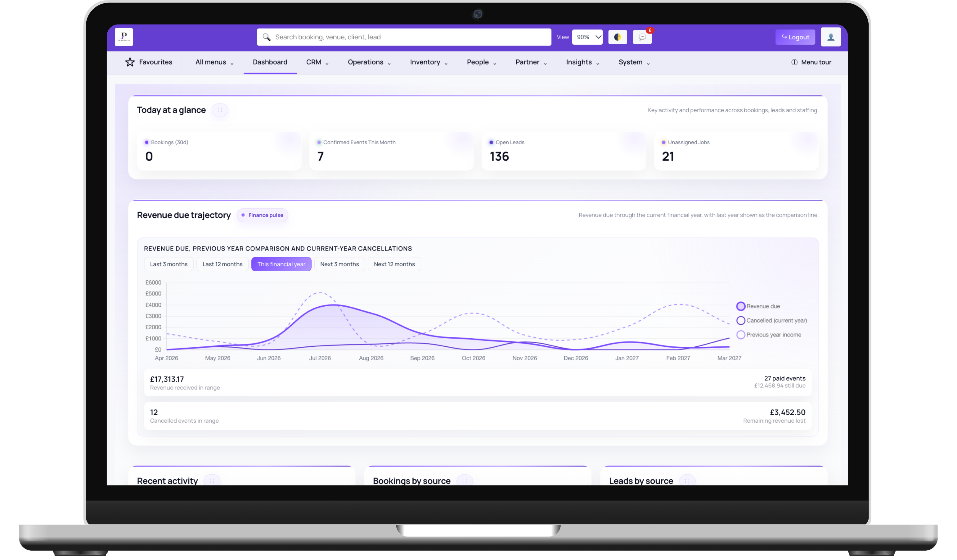Open the View 90% zoom dropdown
This screenshot has height=560, width=957.
coord(587,37)
